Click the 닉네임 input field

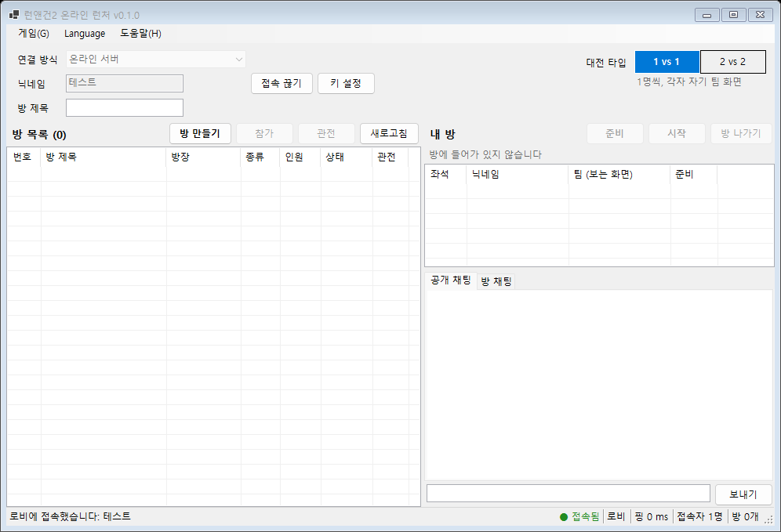point(125,83)
